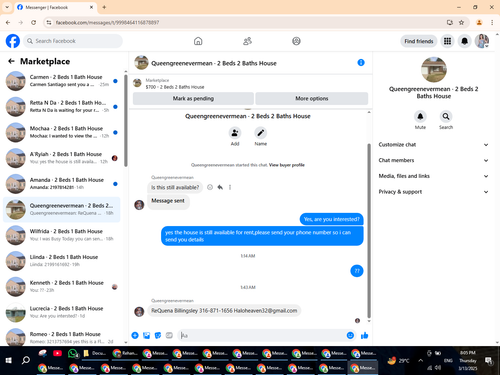
Task: Open Liinda 2 Beds 1 Bath House chat
Action: tap(62, 261)
